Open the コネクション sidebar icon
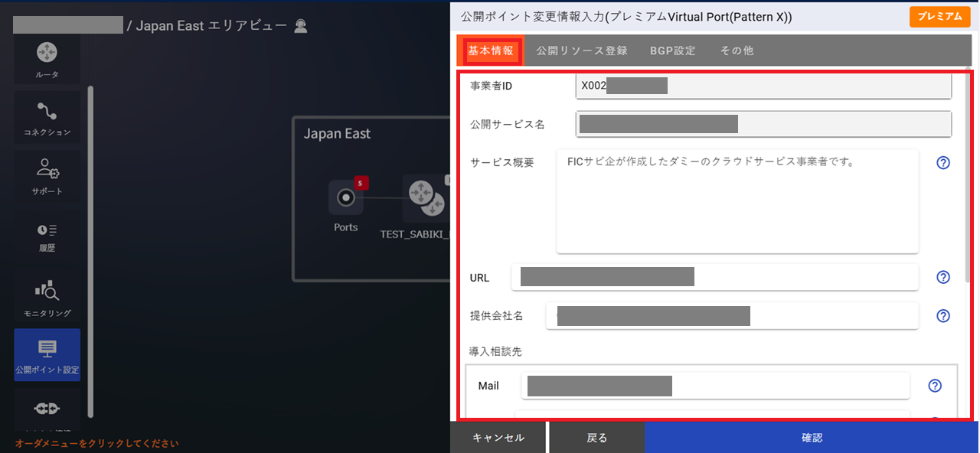The height and width of the screenshot is (453, 980). [47, 113]
